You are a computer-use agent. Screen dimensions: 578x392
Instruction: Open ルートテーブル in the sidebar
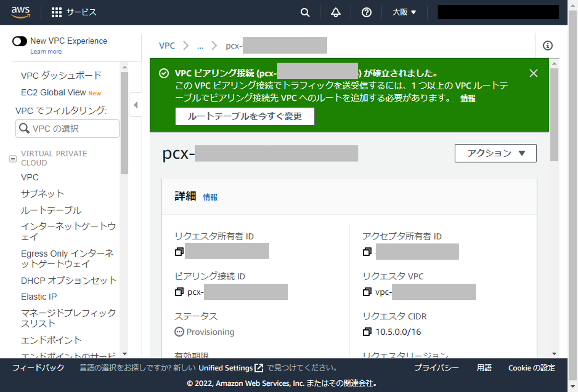pos(51,210)
